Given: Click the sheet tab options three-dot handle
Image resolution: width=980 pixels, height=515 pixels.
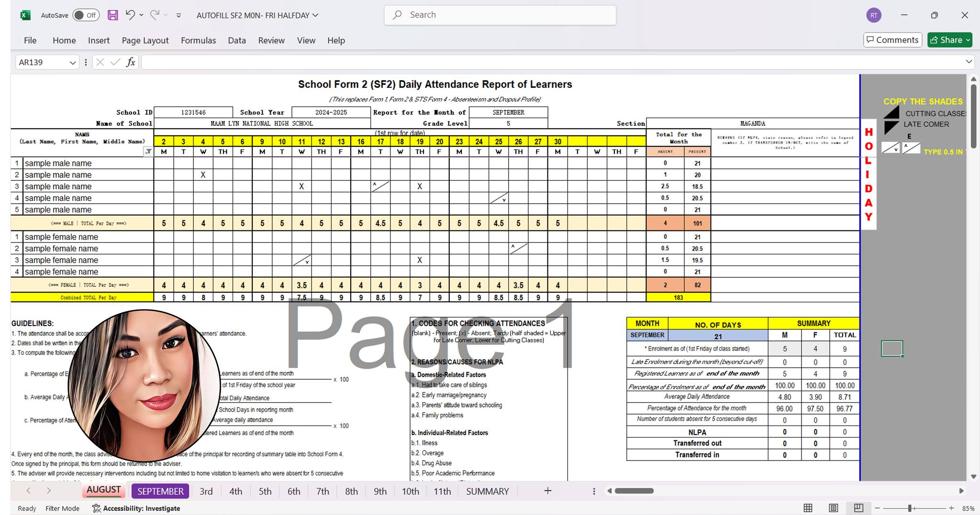Looking at the screenshot, I should 594,491.
